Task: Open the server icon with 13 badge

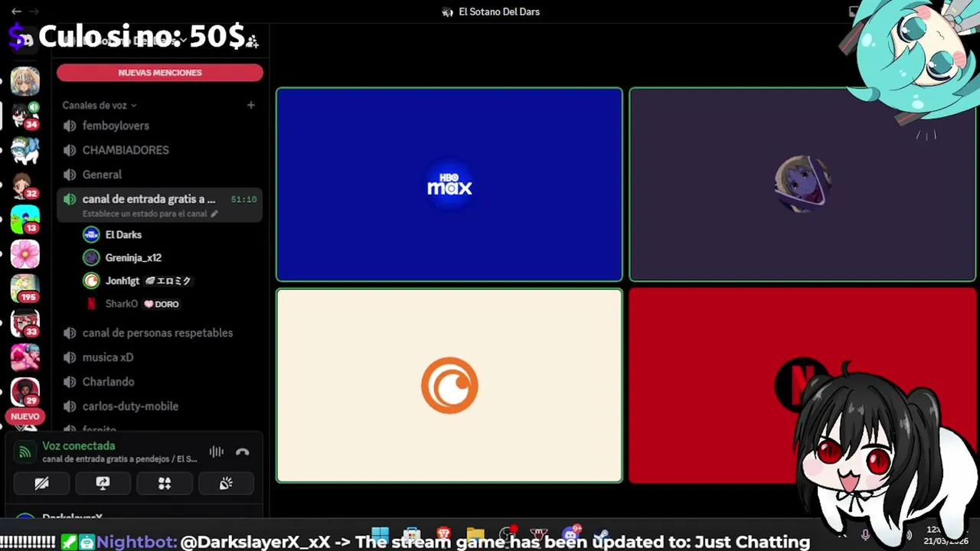Action: (x=24, y=219)
